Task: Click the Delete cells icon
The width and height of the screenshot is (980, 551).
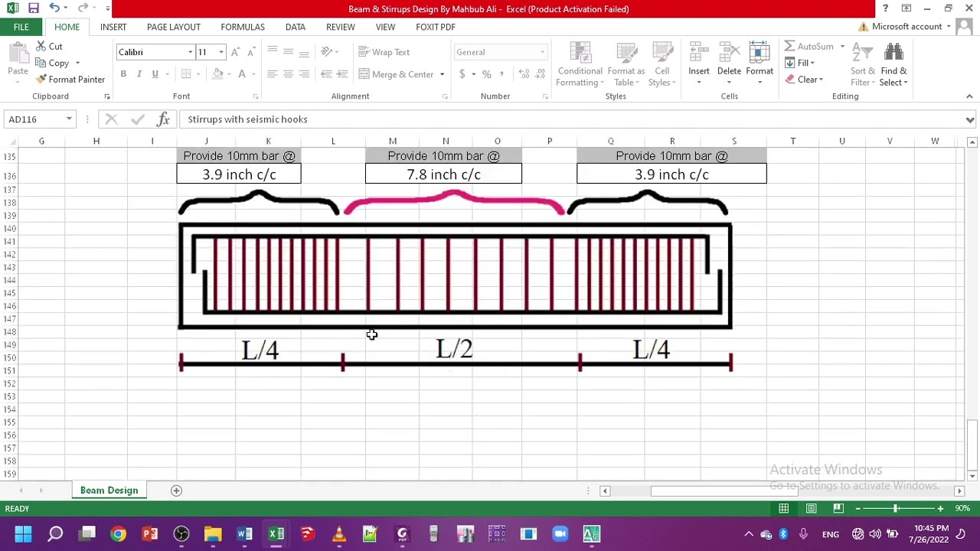Action: tap(729, 54)
